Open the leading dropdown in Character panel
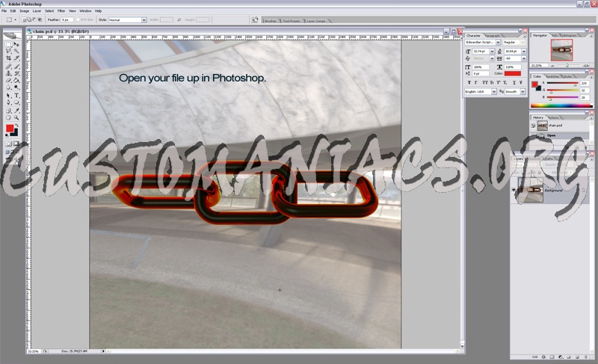598x364 pixels. point(524,51)
